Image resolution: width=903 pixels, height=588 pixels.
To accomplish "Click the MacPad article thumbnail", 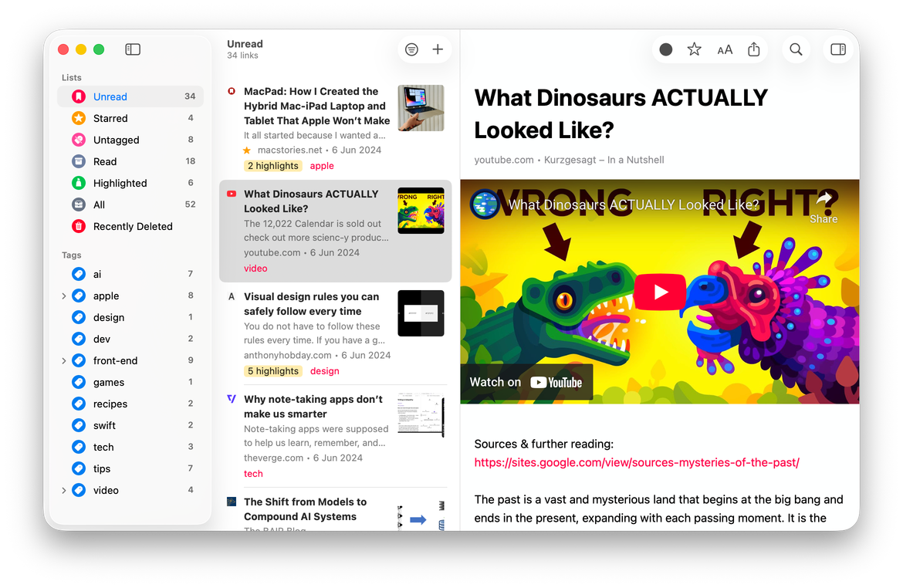I will pos(421,108).
